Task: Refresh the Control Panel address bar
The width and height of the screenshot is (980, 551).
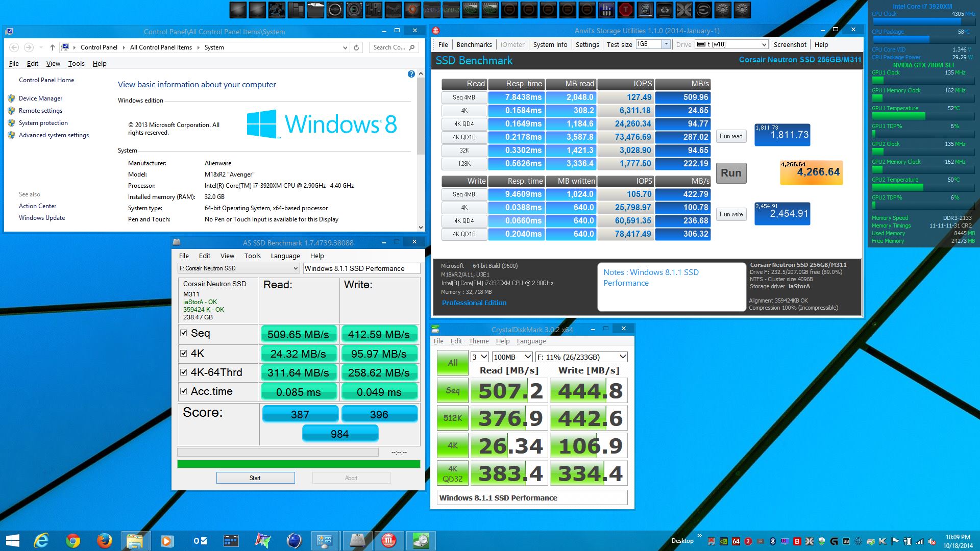Action: tap(356, 47)
